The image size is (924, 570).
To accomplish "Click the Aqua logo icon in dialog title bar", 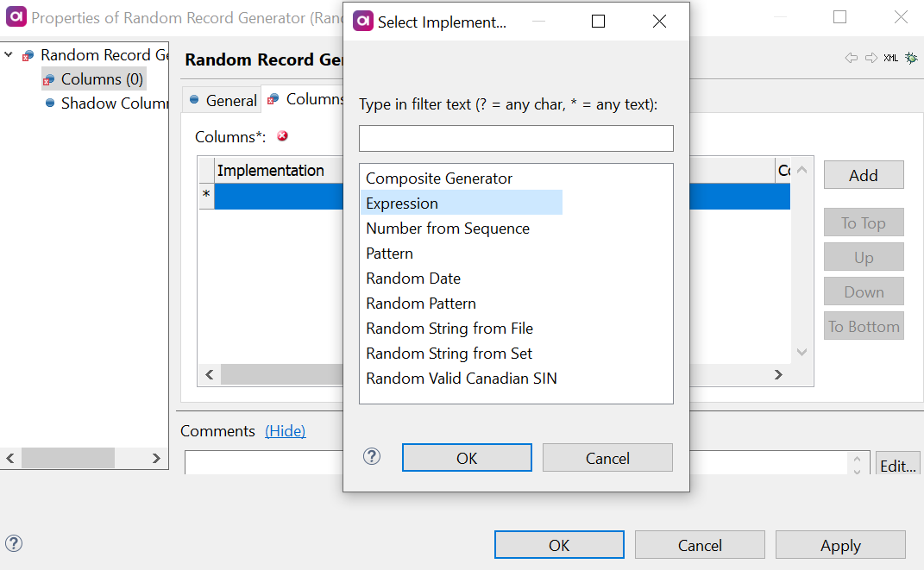I will click(363, 21).
